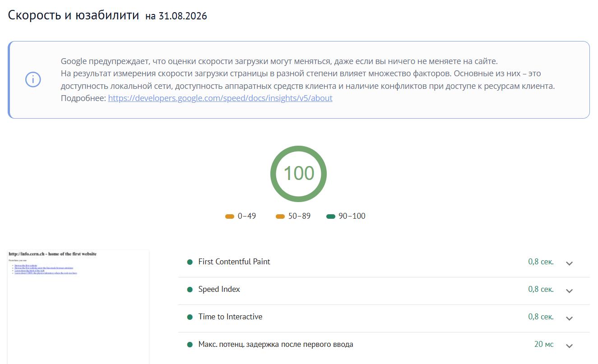598x364 pixels.
Task: Click the First Contentful Paint label
Action: (x=234, y=262)
